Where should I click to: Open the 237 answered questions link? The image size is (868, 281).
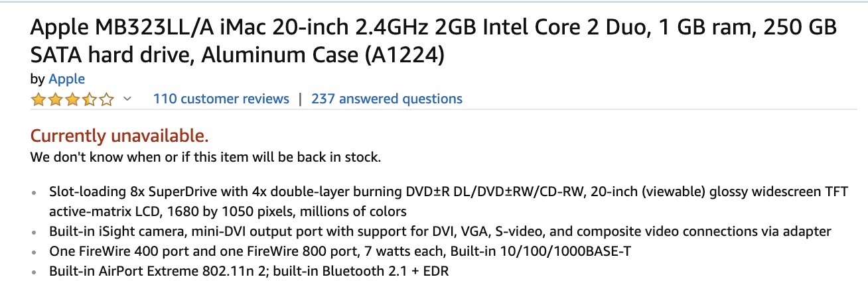[387, 99]
